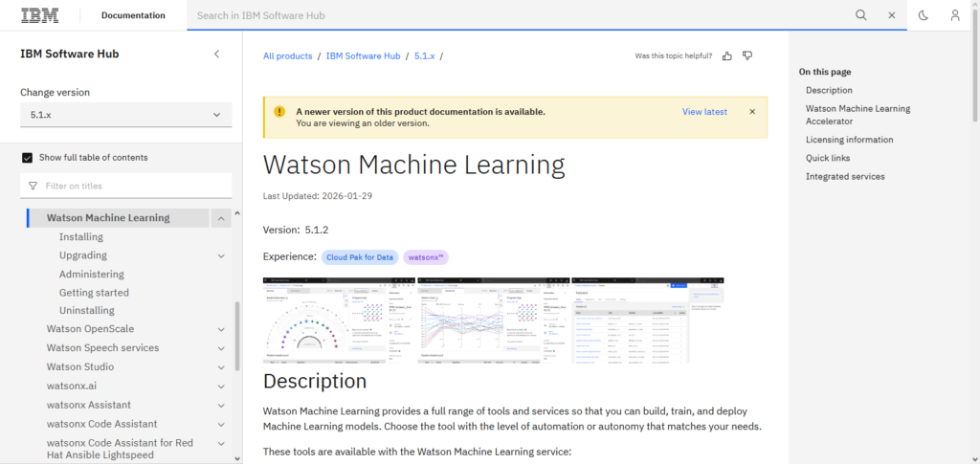Screen dimensions: 980x464
Task: Click the yellow warning icon in banner
Action: tap(279, 112)
